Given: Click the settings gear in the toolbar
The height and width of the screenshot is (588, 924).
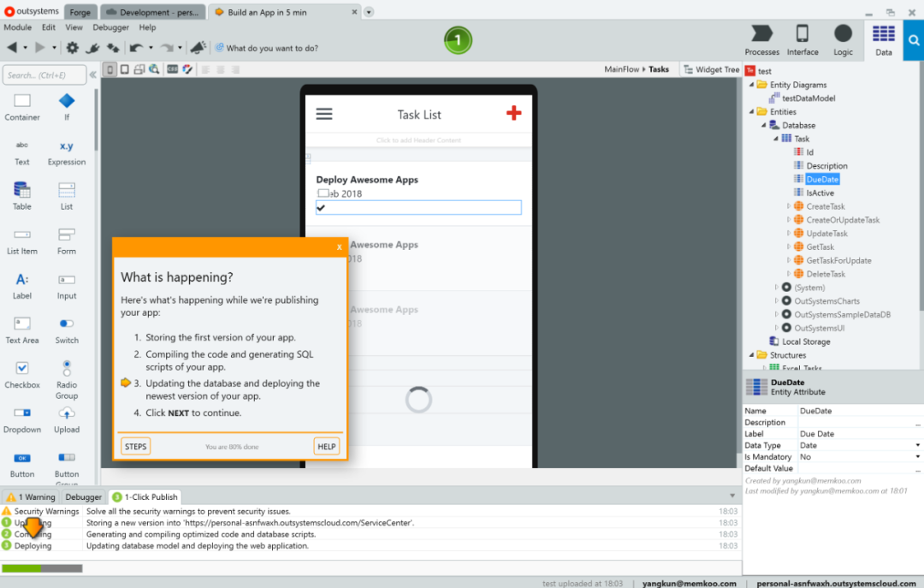Looking at the screenshot, I should click(73, 48).
